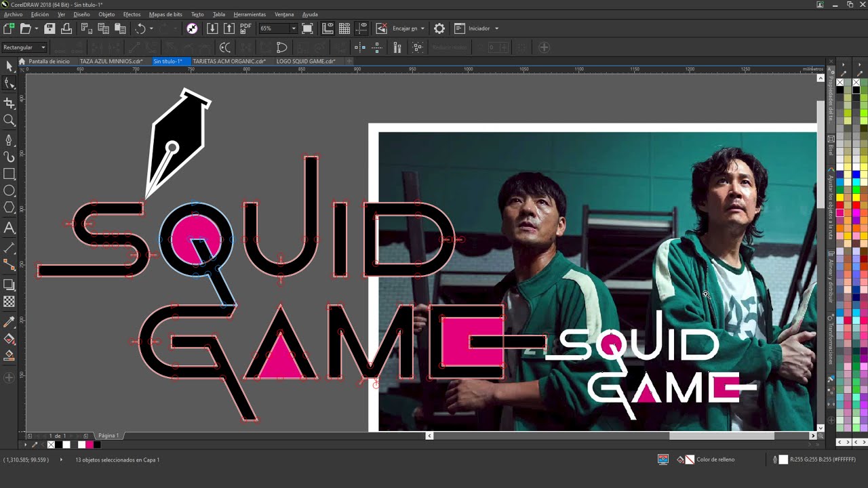Image resolution: width=868 pixels, height=488 pixels.
Task: Create a new document from the toolbar
Action: pyautogui.click(x=9, y=28)
